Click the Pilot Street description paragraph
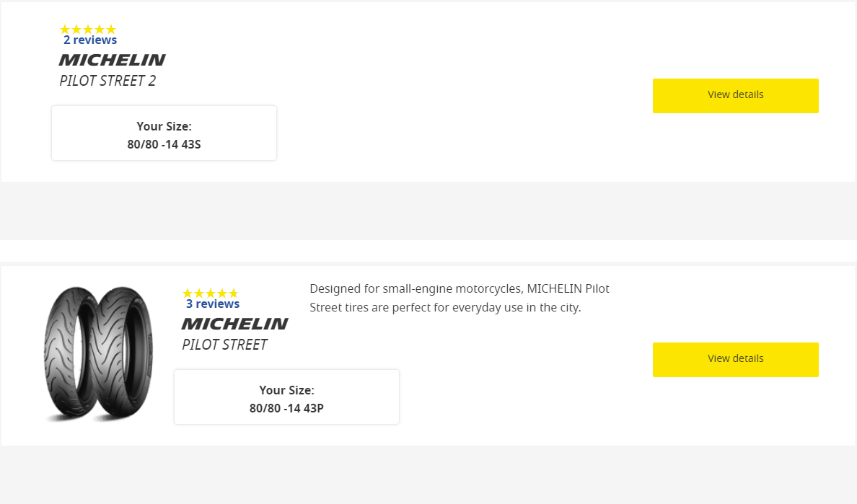Screen dimensions: 857x504 pos(459,298)
